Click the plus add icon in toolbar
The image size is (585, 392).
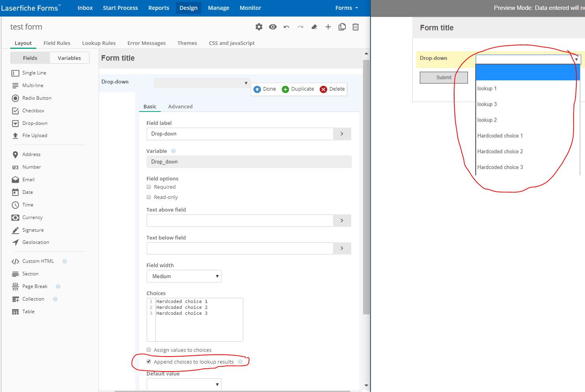328,27
